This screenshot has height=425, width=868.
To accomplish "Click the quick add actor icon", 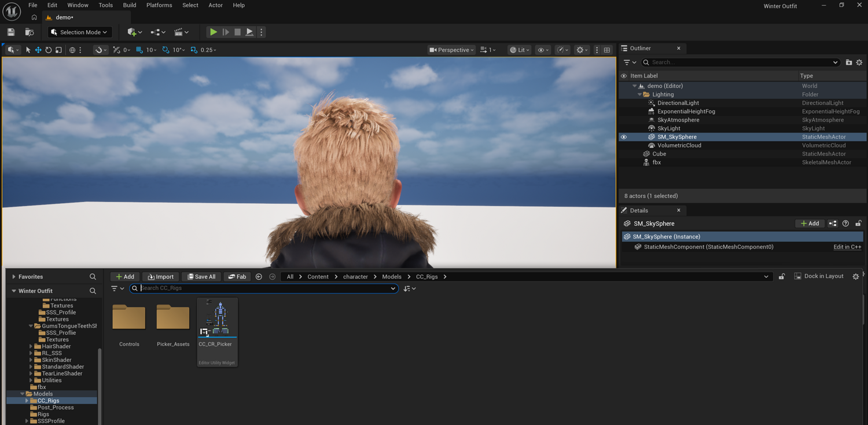I will coord(134,32).
